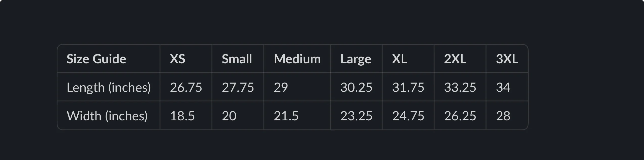Select the XS length value 26.75

pyautogui.click(x=186, y=87)
